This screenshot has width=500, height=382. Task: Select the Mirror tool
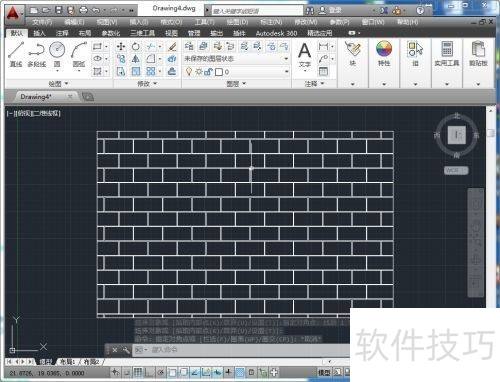tap(136, 59)
